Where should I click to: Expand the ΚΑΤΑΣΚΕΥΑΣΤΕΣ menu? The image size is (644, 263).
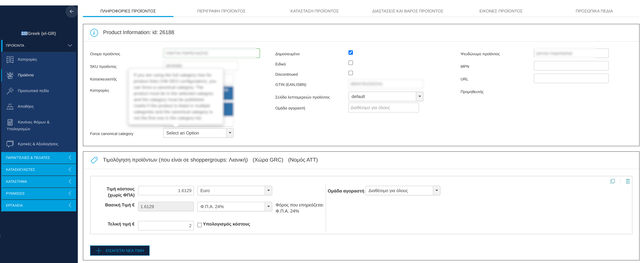(39, 170)
